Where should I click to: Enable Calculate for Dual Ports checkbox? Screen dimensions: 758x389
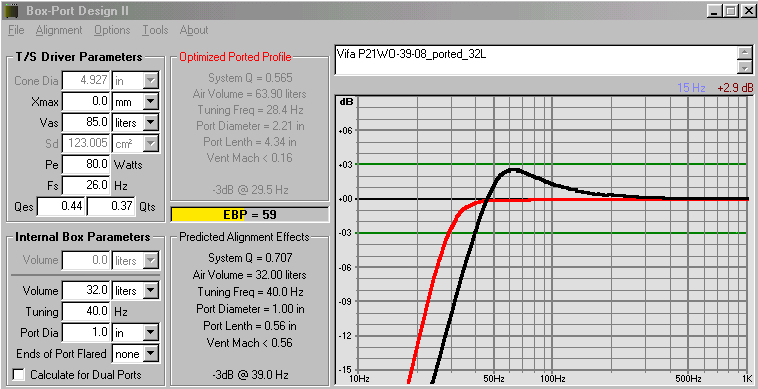pos(19,375)
